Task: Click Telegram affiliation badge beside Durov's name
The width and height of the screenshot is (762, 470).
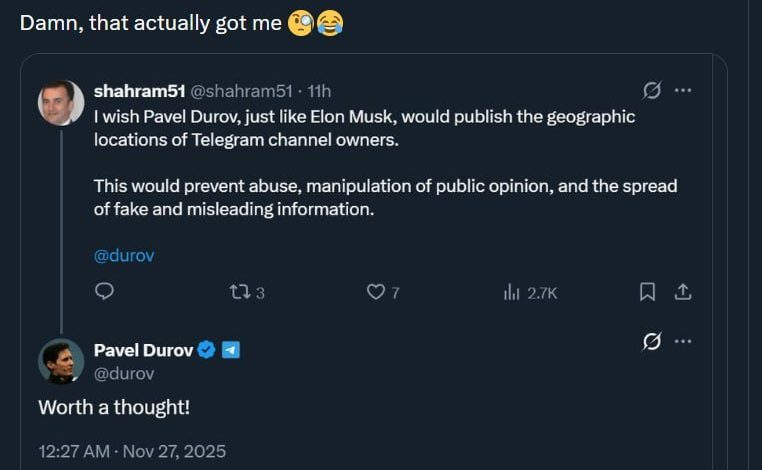Action: [230, 350]
